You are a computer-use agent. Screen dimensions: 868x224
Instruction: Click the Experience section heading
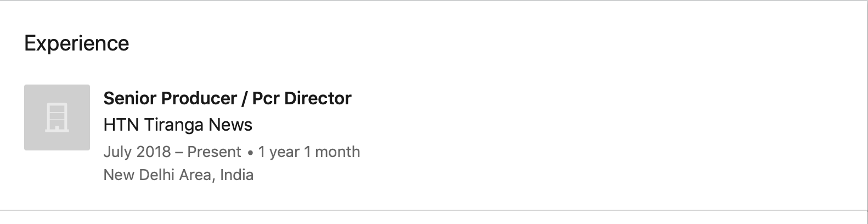click(77, 43)
